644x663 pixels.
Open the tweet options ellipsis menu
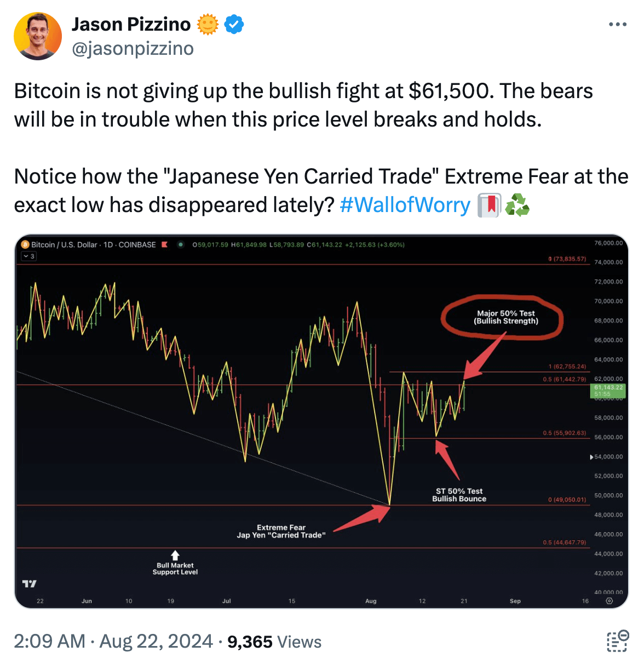619,24
